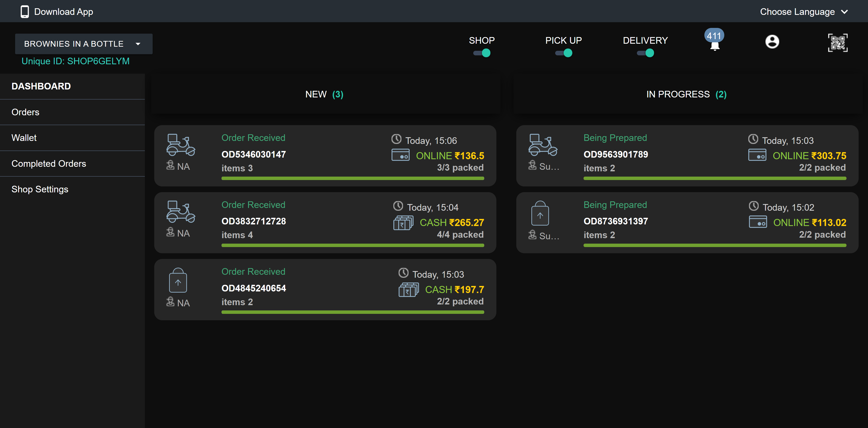Viewport: 868px width, 428px height.
Task: Go to Wallet in sidebar menu
Action: 24,138
